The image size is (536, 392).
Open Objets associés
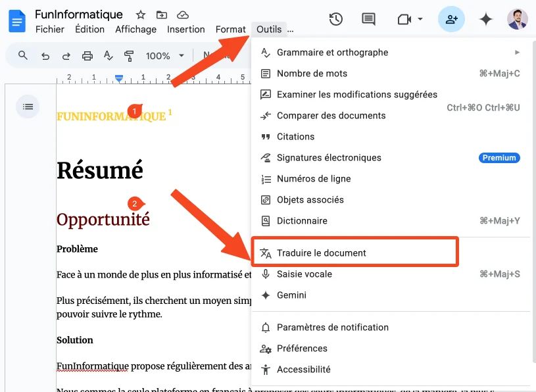(x=390, y=200)
